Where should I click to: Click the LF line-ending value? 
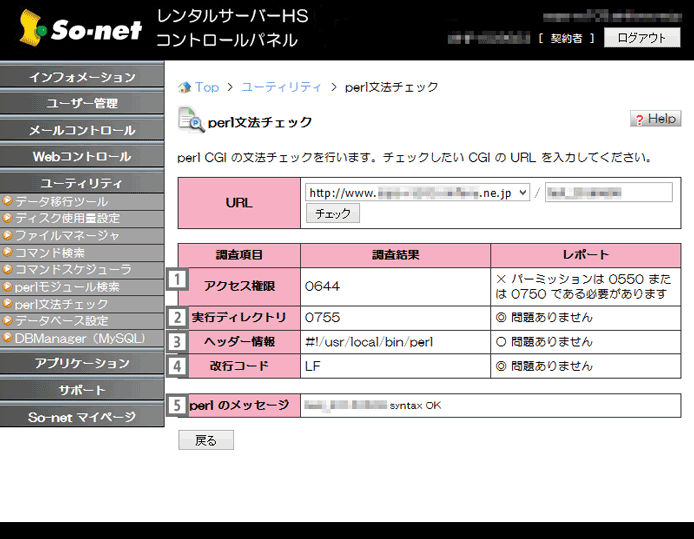coord(312,366)
